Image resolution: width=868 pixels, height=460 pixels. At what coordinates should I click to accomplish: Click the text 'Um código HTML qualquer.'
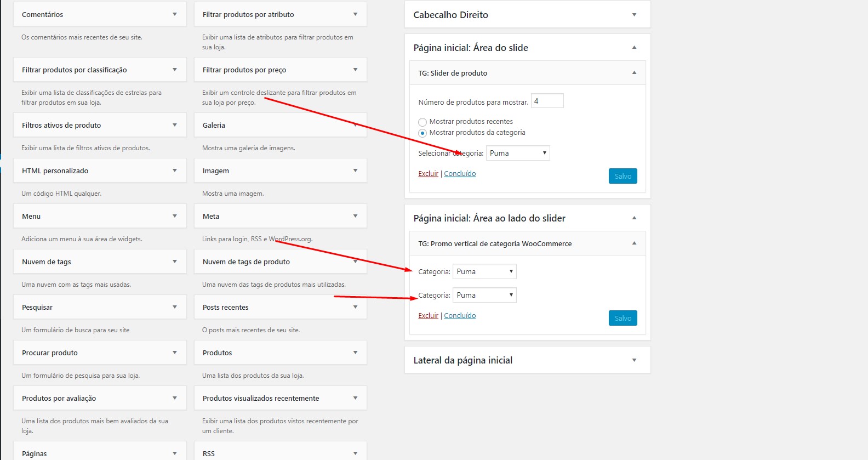(61, 194)
